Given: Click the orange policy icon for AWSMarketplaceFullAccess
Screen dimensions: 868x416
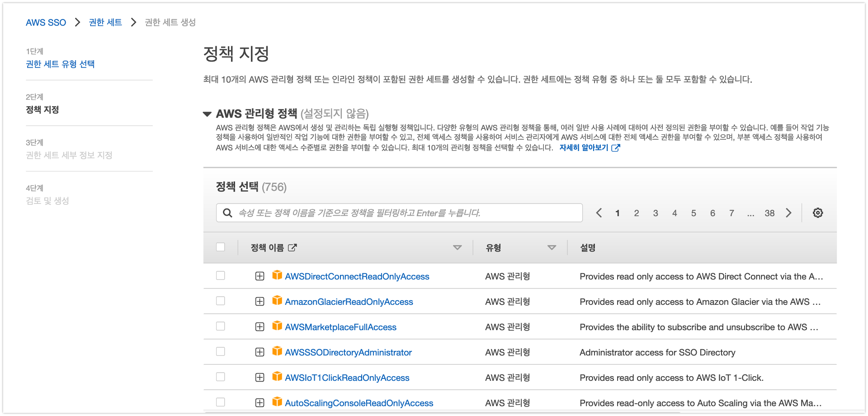Looking at the screenshot, I should pos(277,326).
